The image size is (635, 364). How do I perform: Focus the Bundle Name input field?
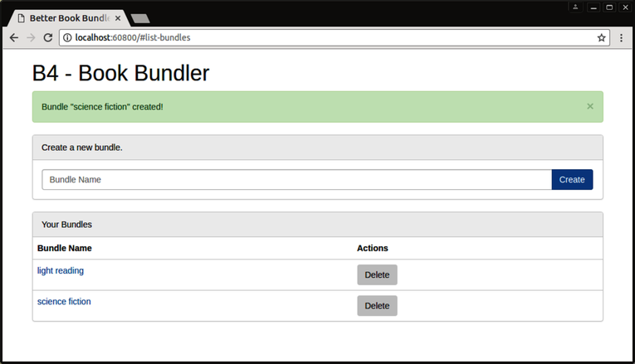(x=297, y=180)
